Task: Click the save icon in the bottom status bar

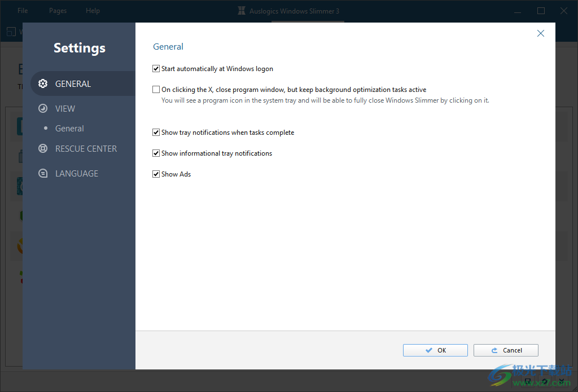Action: click(528, 381)
